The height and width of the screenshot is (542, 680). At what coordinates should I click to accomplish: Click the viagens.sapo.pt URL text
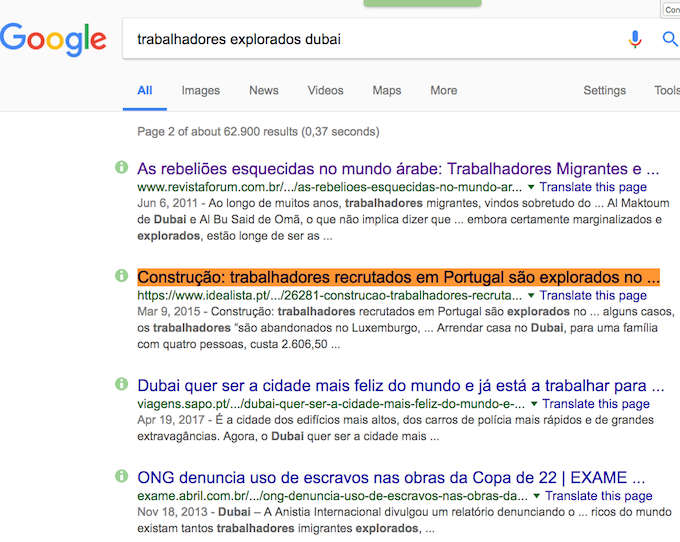(331, 404)
